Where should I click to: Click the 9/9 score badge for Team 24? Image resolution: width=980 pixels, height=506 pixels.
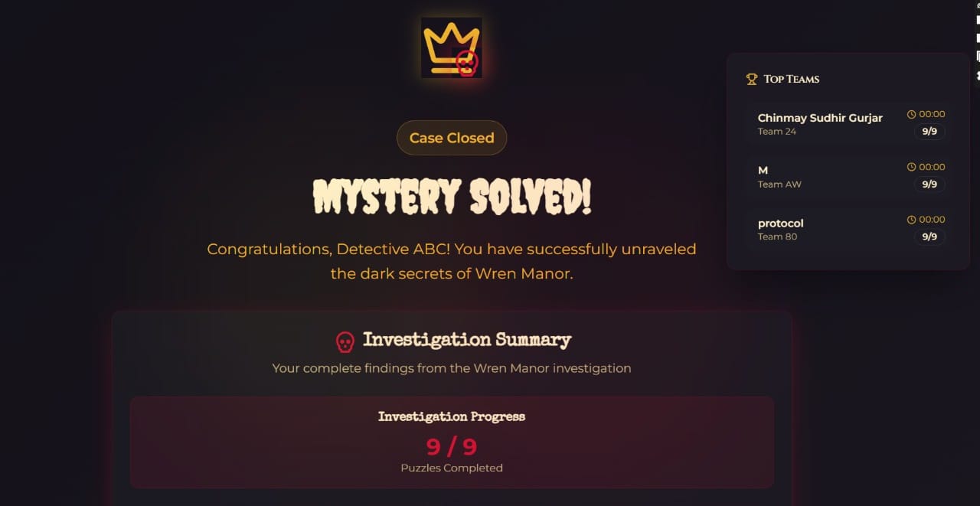coord(929,132)
